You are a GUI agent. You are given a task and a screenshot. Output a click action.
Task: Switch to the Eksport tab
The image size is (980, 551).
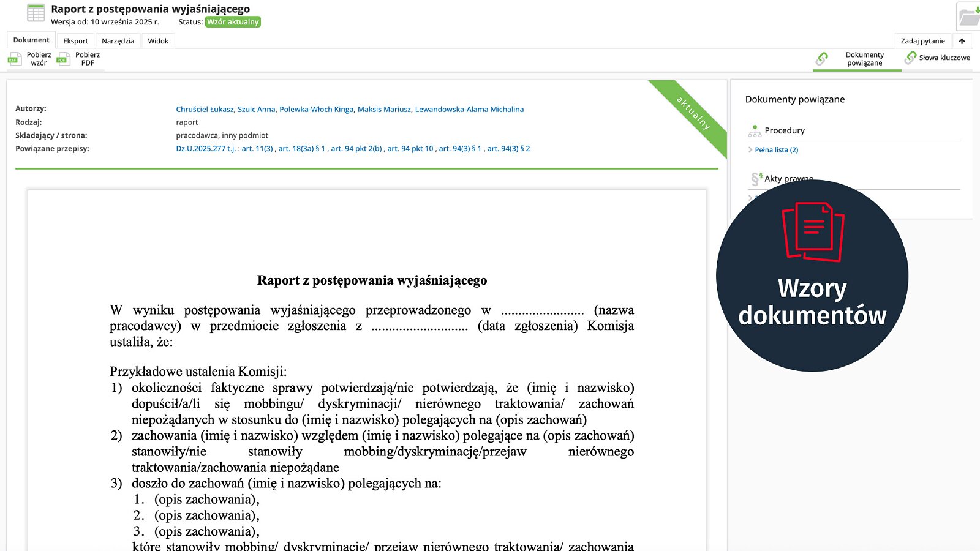click(75, 41)
